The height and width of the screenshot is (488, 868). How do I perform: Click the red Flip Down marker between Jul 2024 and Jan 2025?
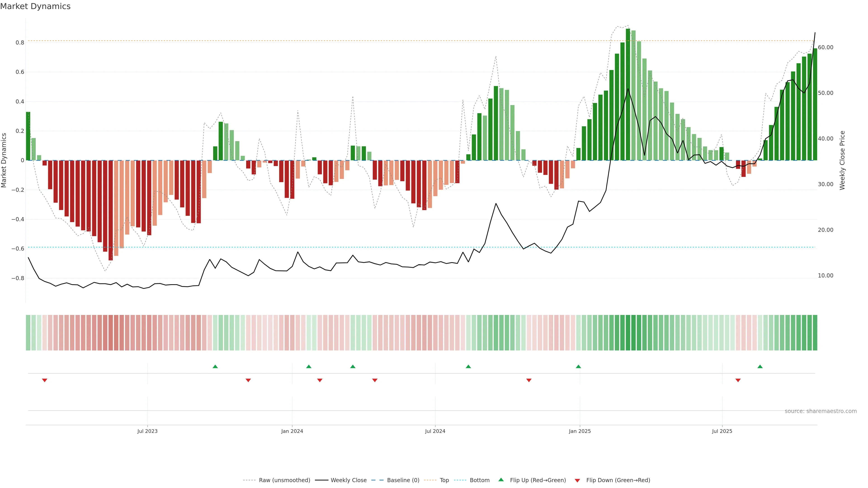(x=529, y=380)
